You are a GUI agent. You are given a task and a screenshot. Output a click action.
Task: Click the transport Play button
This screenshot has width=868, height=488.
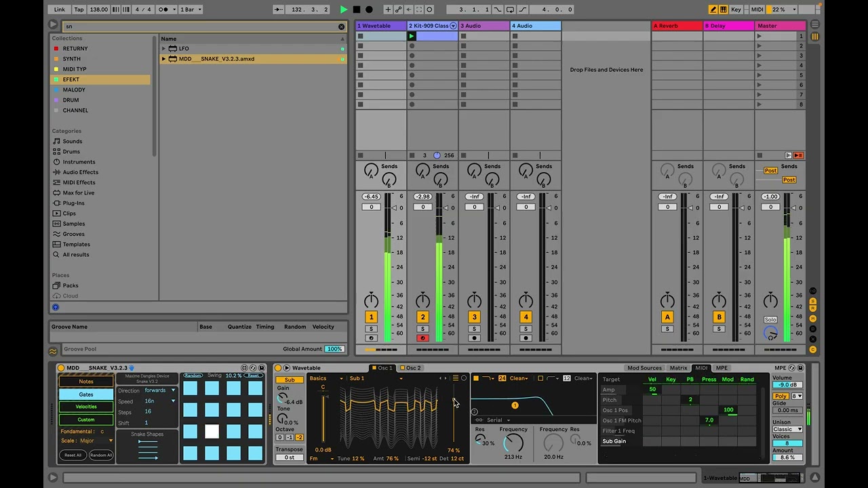coord(344,9)
